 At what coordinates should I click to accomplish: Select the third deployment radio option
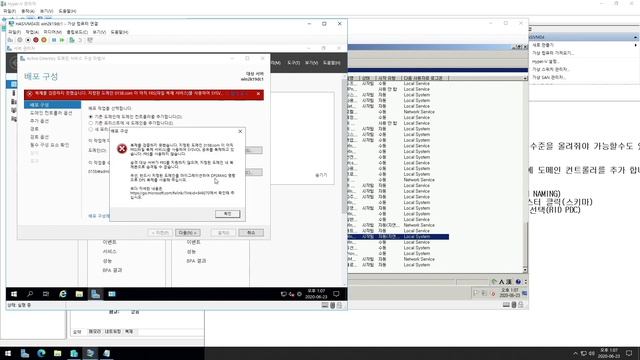tap(91, 129)
